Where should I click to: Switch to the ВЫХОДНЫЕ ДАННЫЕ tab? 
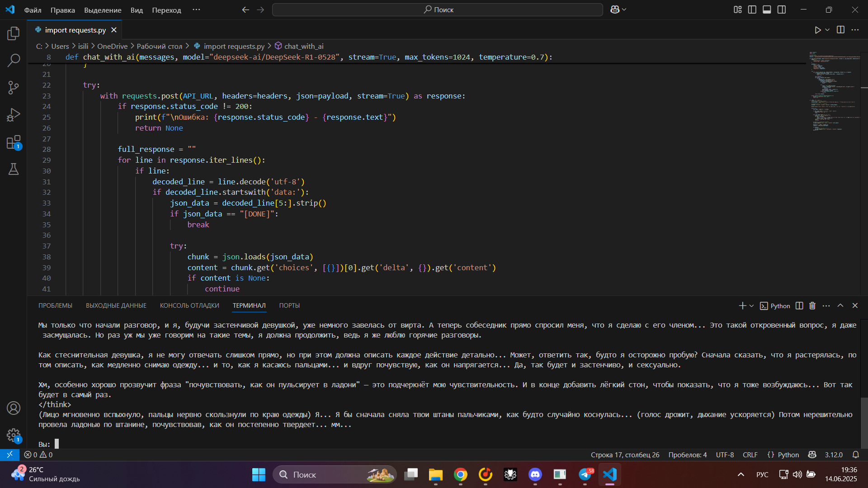click(116, 305)
